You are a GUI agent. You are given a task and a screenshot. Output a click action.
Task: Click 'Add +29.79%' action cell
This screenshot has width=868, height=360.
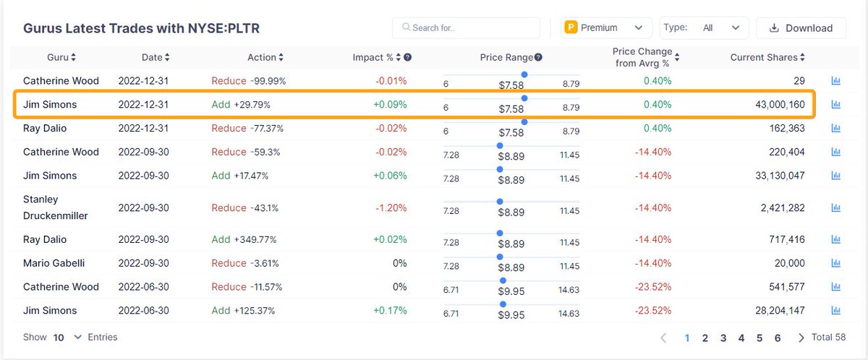click(x=241, y=105)
